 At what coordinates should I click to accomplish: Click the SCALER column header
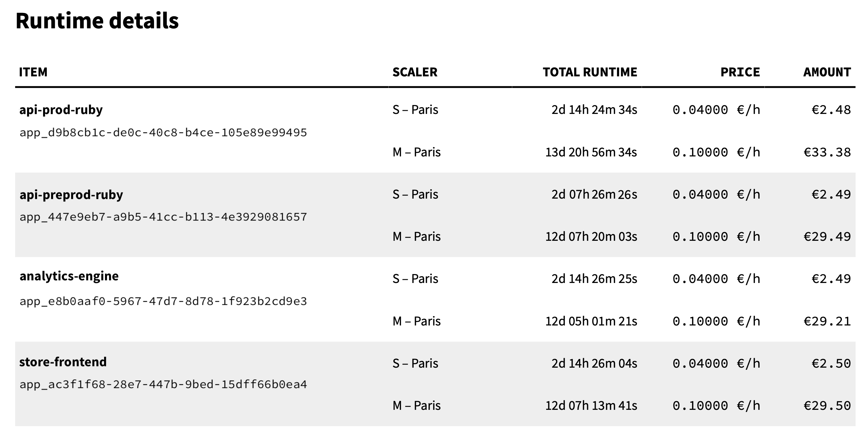415,72
